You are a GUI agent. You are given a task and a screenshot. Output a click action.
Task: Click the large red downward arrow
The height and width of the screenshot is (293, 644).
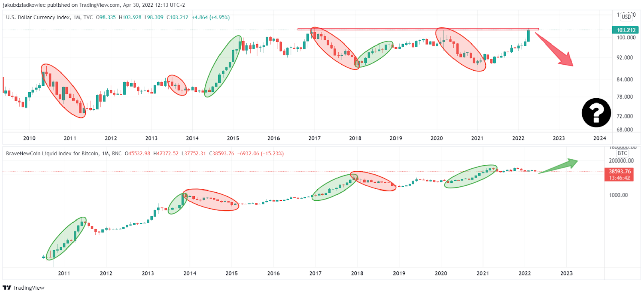point(555,50)
